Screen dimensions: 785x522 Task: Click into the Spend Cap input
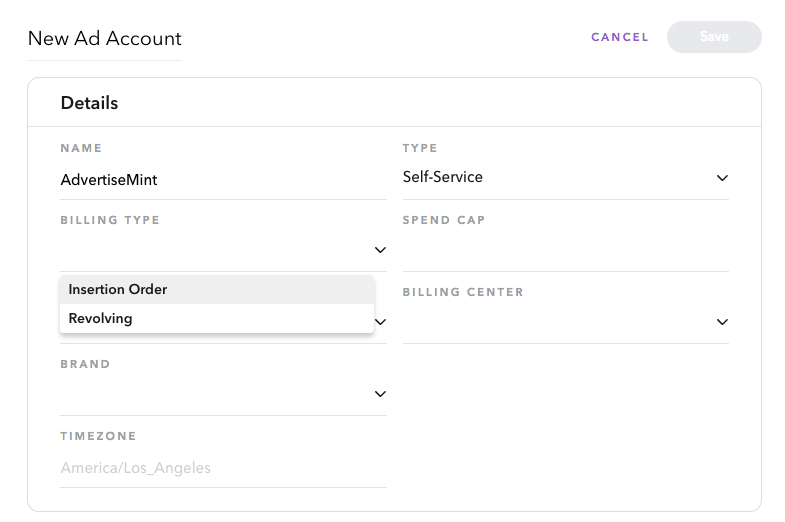point(566,250)
